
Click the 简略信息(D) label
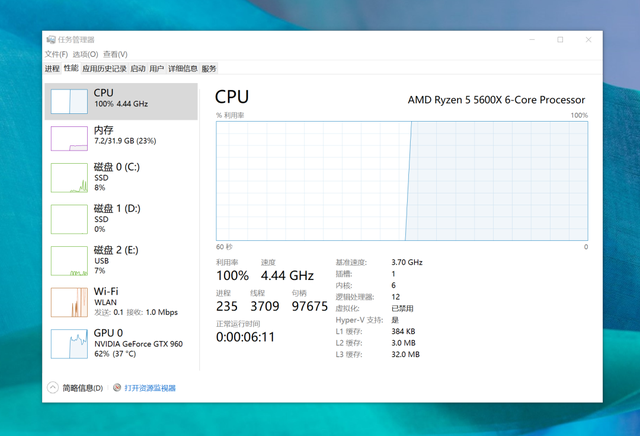tap(82, 388)
